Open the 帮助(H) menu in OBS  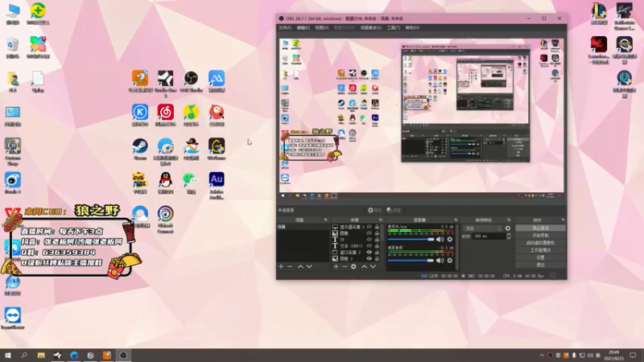pyautogui.click(x=412, y=28)
